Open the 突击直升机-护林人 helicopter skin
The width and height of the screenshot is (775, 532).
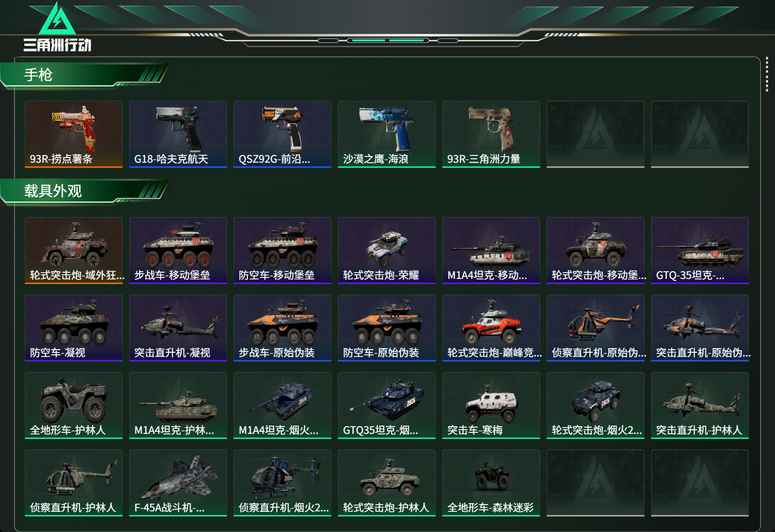(700, 405)
